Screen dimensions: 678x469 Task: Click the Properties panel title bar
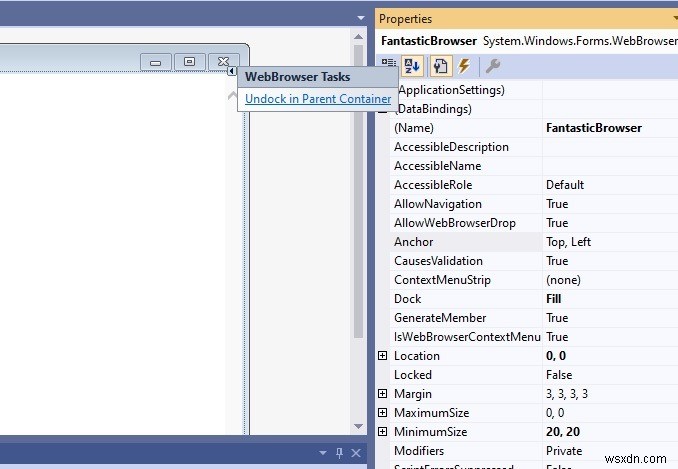(x=527, y=19)
